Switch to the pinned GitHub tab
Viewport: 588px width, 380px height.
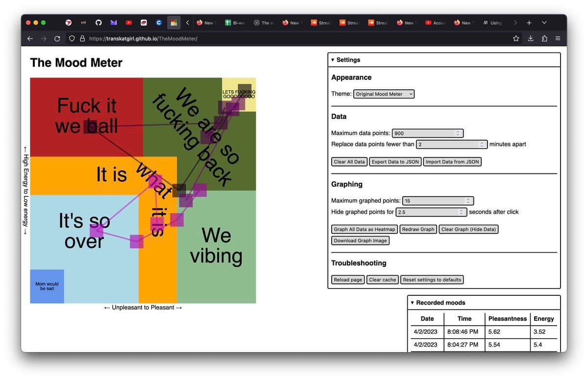[x=98, y=23]
